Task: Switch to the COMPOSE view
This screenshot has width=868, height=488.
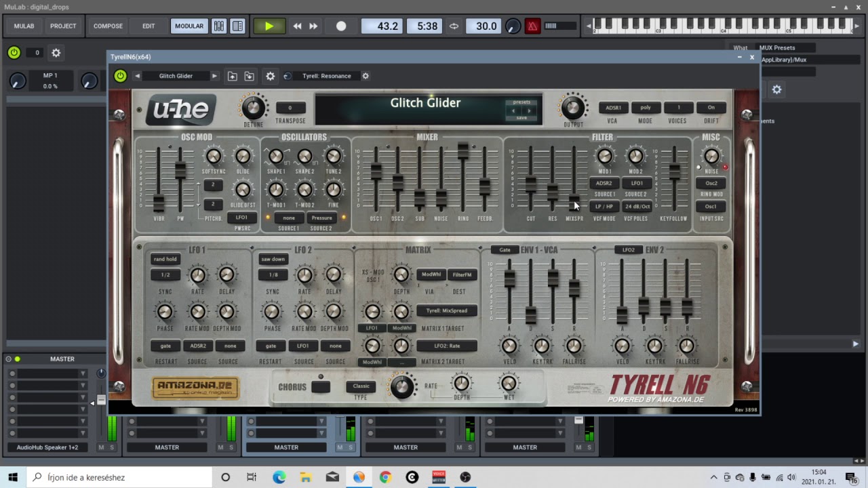Action: point(108,26)
